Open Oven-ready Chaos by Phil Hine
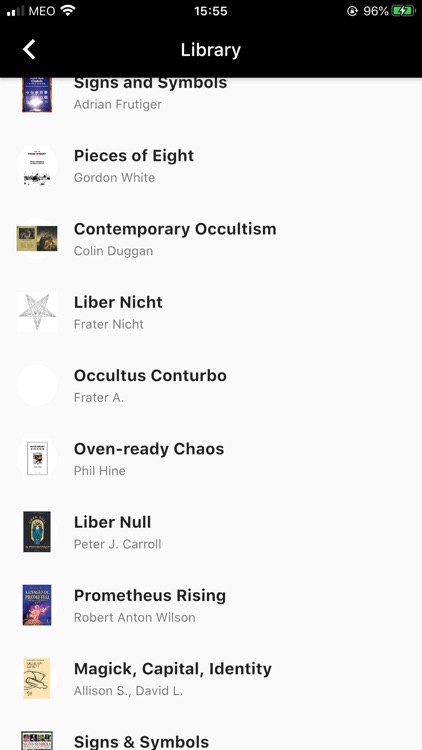This screenshot has width=422, height=750. [x=211, y=458]
